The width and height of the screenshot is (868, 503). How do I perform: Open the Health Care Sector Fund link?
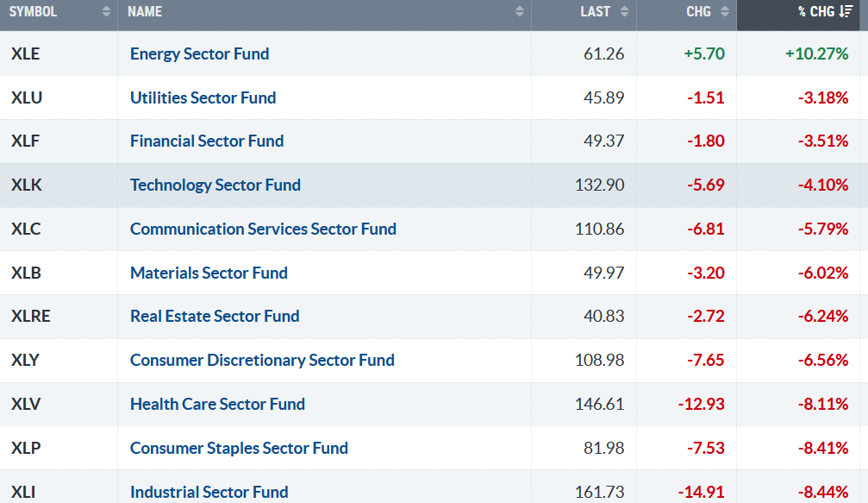pyautogui.click(x=217, y=404)
